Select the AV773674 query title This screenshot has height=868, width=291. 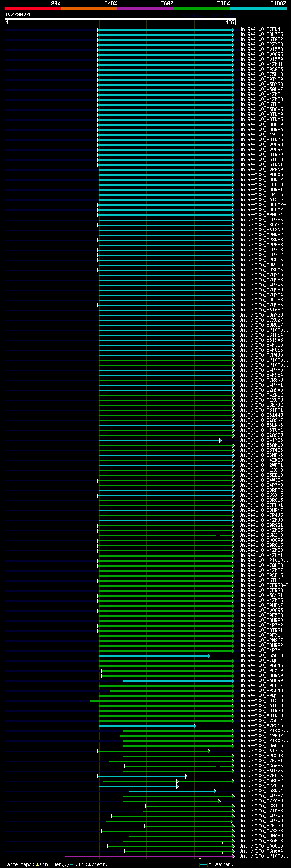(x=17, y=15)
